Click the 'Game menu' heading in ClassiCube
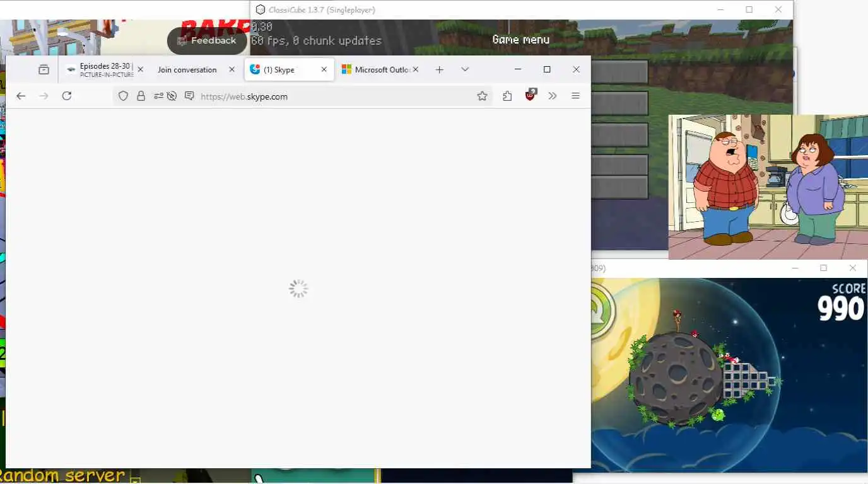Viewport: 868px width, 484px height. (x=520, y=39)
